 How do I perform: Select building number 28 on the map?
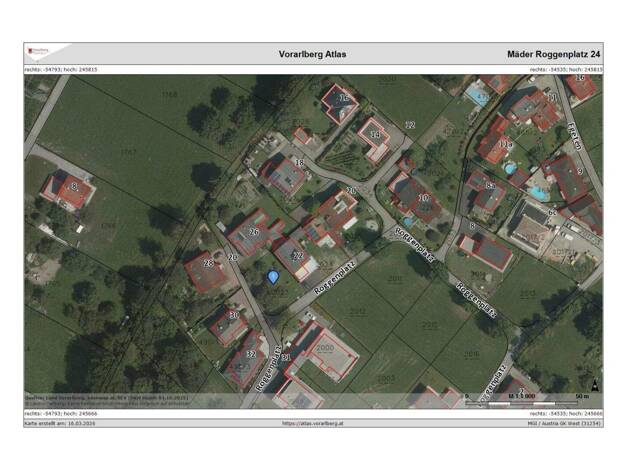pyautogui.click(x=208, y=264)
